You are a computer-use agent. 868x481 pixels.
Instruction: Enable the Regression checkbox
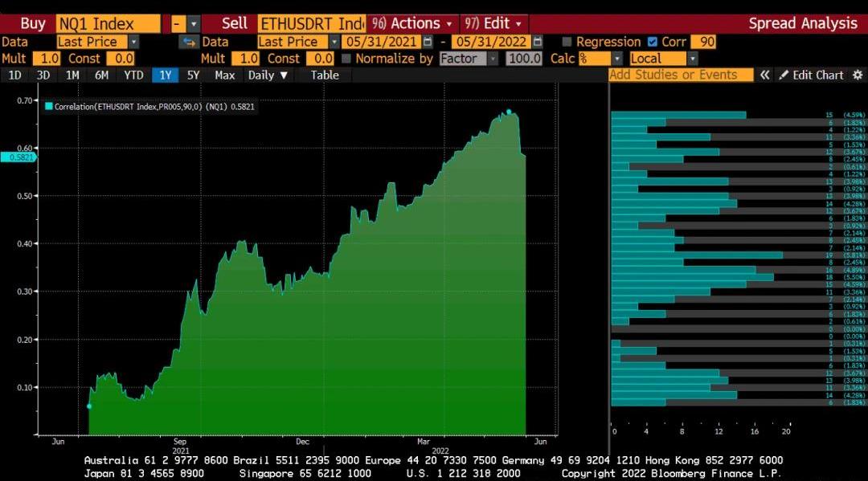[567, 42]
